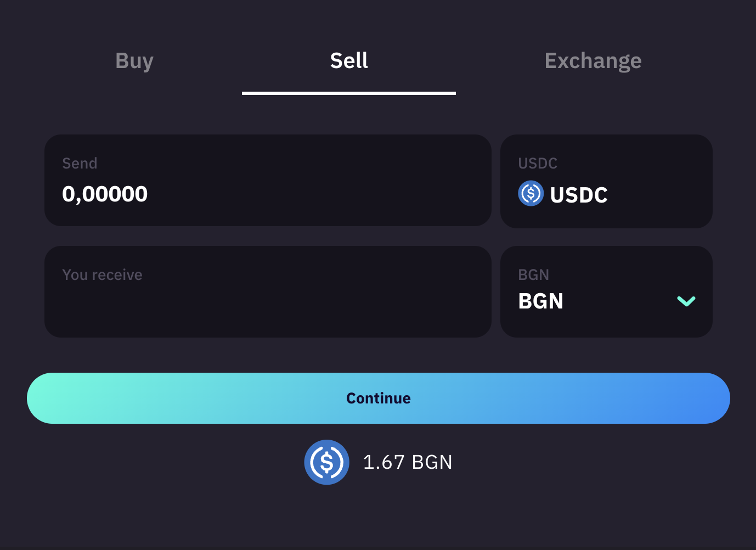
Task: Click the Send amount input field
Action: pos(268,180)
